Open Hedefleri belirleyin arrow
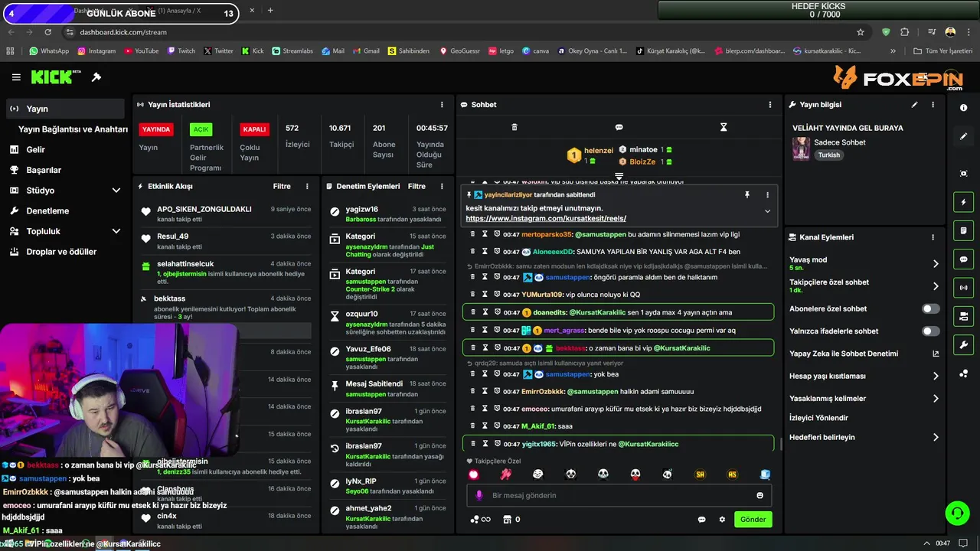This screenshot has width=980, height=551. pos(935,437)
